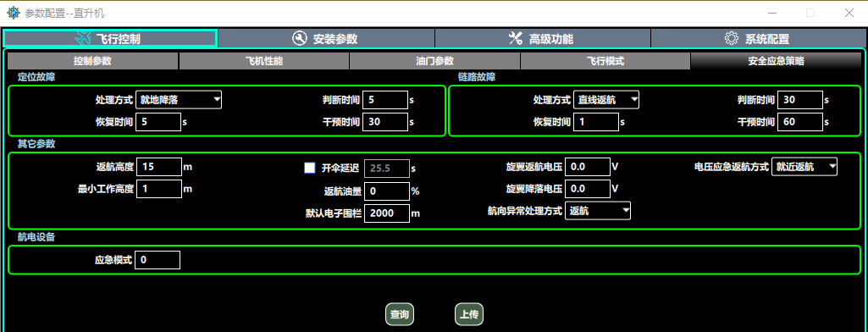Click the 旋翼返航电压 input field
Screen dimensions: 868x332
coord(588,167)
